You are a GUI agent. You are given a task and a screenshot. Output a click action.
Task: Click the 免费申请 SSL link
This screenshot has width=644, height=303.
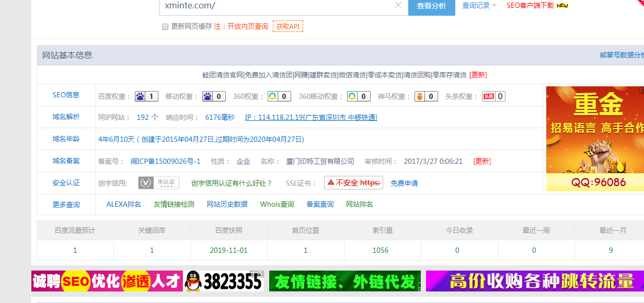(x=404, y=183)
